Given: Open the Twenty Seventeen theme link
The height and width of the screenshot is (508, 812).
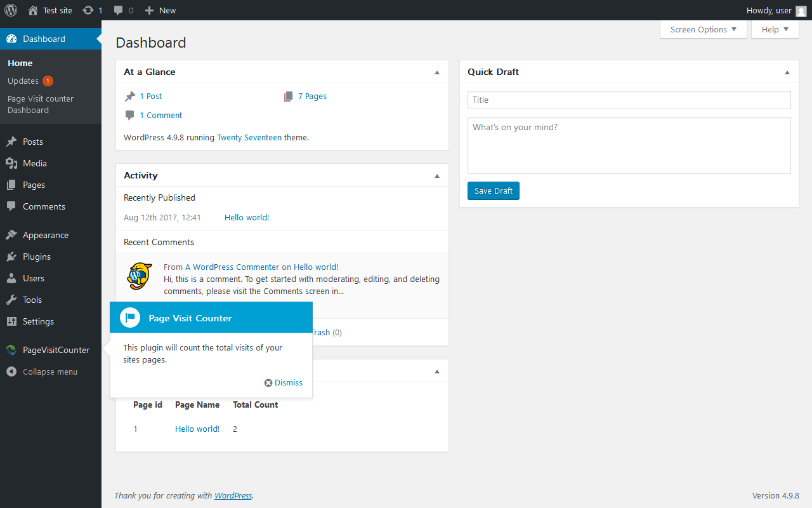Looking at the screenshot, I should click(249, 137).
